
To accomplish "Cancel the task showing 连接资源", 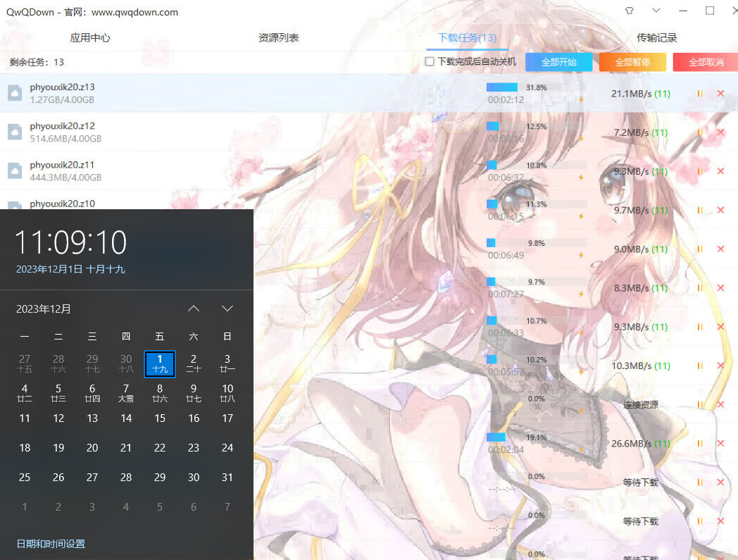I will [720, 404].
